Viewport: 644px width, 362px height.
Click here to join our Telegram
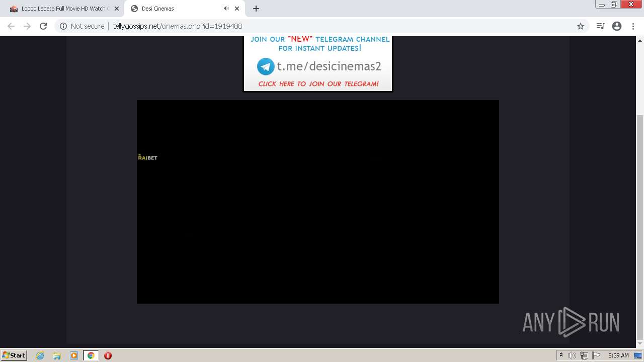click(x=318, y=84)
